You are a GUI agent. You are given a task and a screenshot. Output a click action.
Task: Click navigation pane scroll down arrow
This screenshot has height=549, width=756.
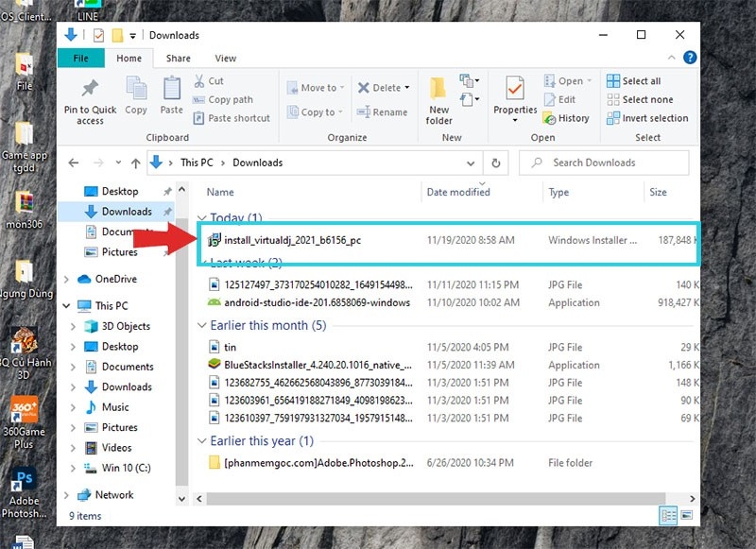181,499
